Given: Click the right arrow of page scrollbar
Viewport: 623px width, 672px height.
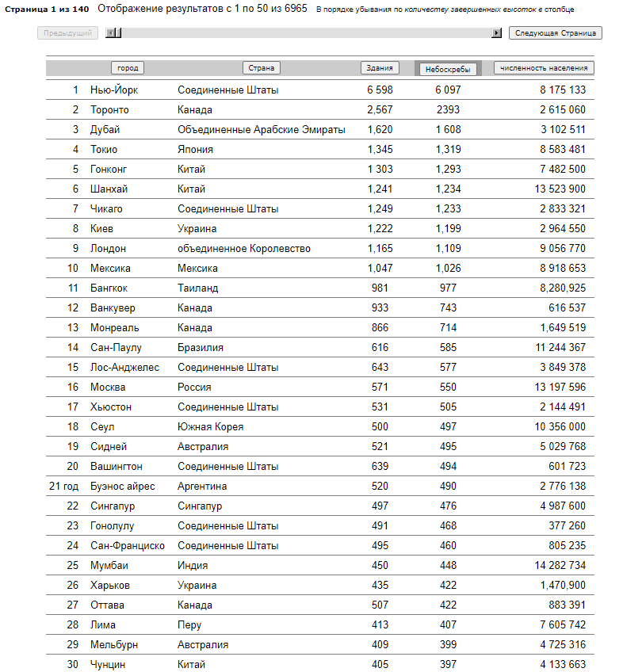Looking at the screenshot, I should click(x=496, y=33).
